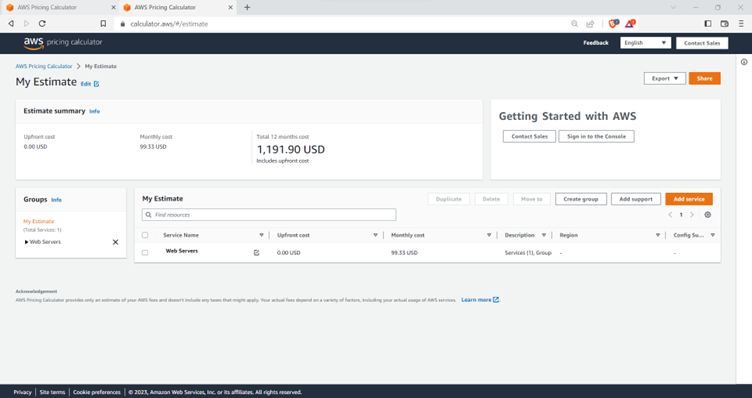Click Sign in to the Console

[x=596, y=137]
